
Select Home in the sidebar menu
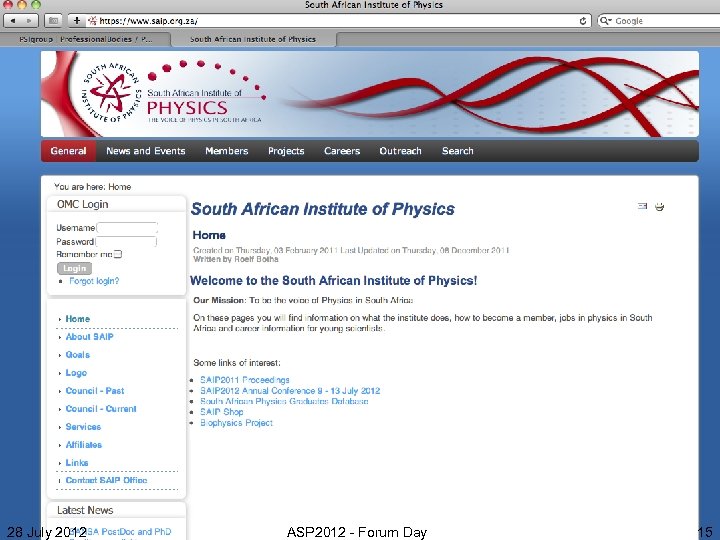click(x=78, y=319)
